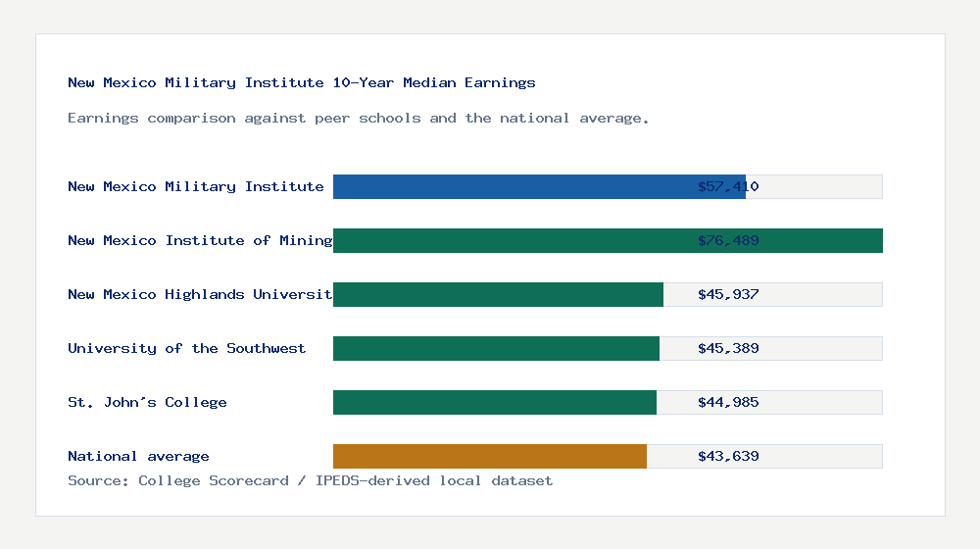Click the green Highlands University bar
Image resolution: width=980 pixels, height=549 pixels.
coord(498,294)
